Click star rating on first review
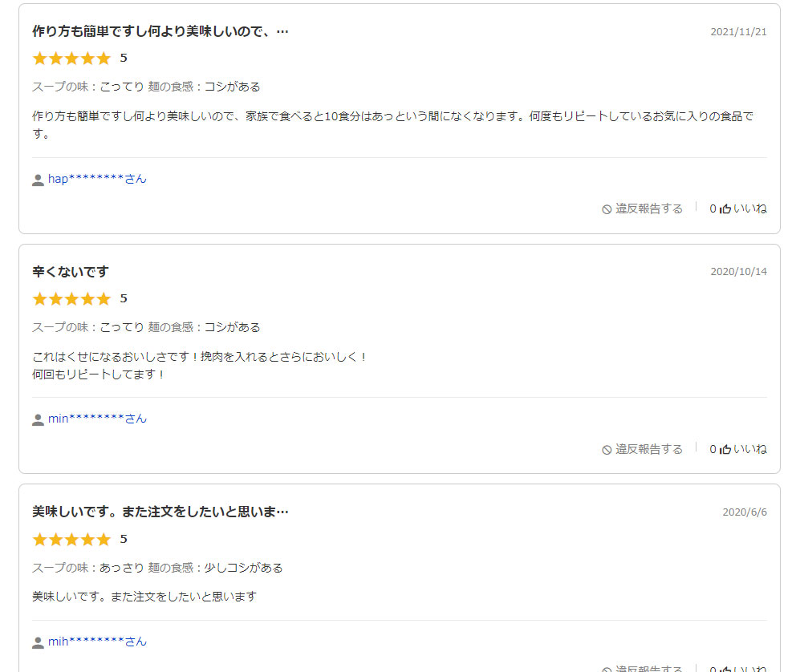The image size is (796, 672). click(x=71, y=59)
